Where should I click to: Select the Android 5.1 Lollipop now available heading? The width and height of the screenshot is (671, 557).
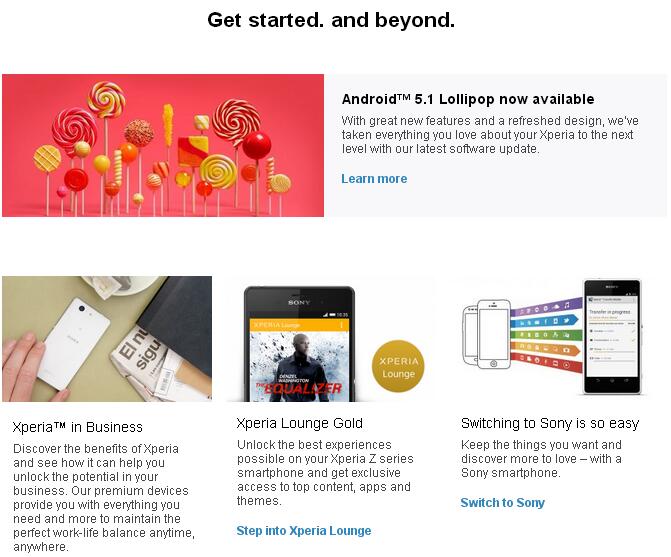pyautogui.click(x=468, y=99)
